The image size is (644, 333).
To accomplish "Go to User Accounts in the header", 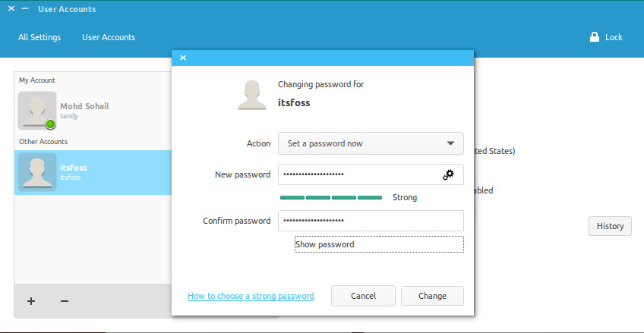I will click(x=109, y=37).
